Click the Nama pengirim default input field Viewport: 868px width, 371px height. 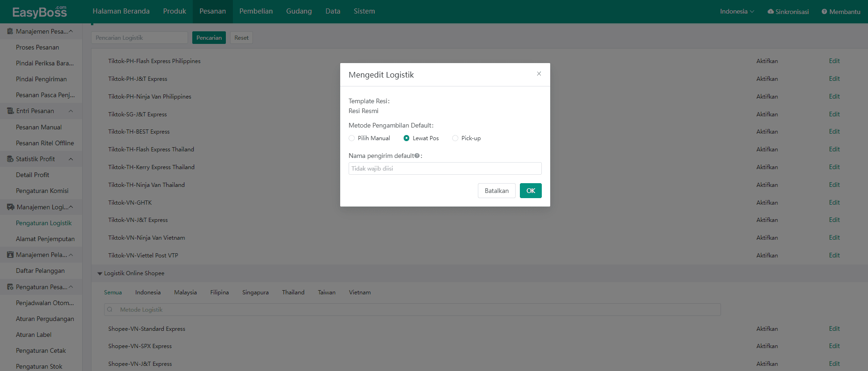click(445, 169)
